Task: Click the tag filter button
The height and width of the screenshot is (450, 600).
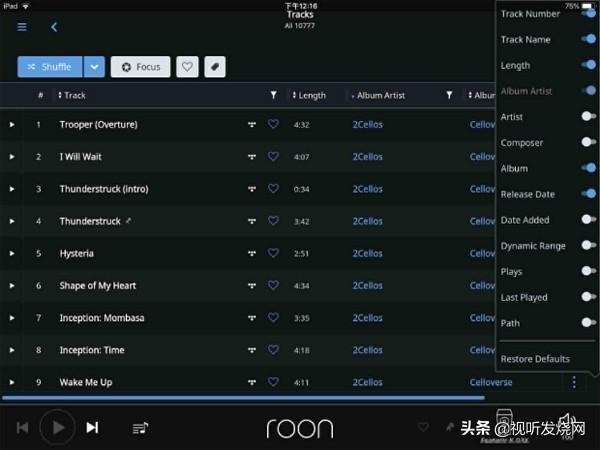Action: (215, 67)
